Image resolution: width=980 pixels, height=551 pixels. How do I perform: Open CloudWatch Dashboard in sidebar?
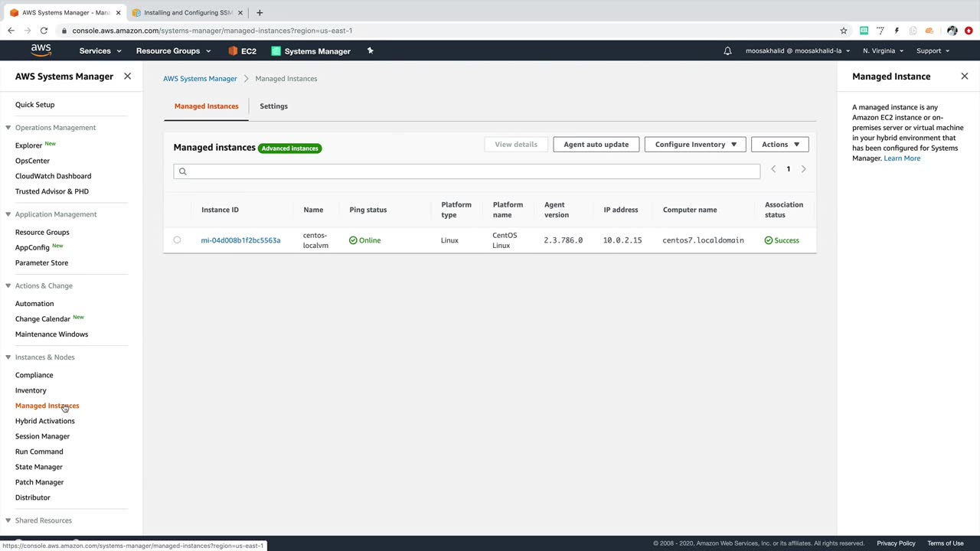click(53, 176)
